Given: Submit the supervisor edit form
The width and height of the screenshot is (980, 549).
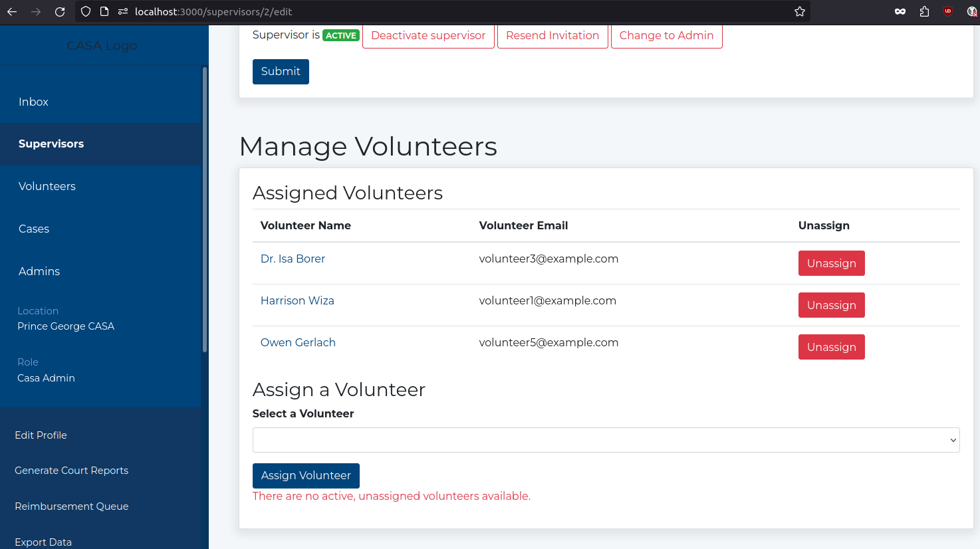Looking at the screenshot, I should click(281, 72).
